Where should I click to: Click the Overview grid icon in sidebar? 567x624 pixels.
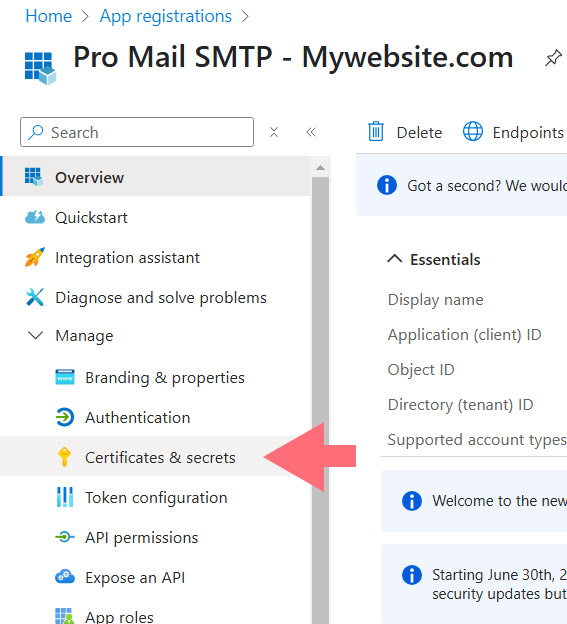click(34, 177)
